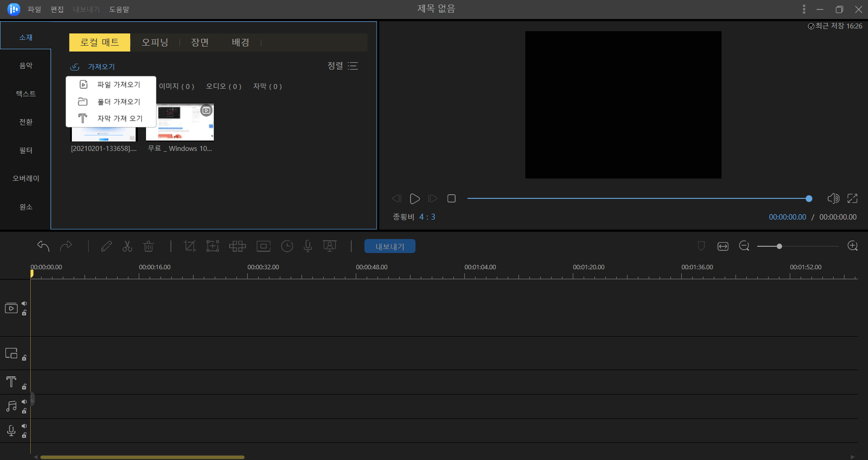Image resolution: width=868 pixels, height=460 pixels.
Task: Open the 정렬 sort dropdown
Action: coord(343,66)
